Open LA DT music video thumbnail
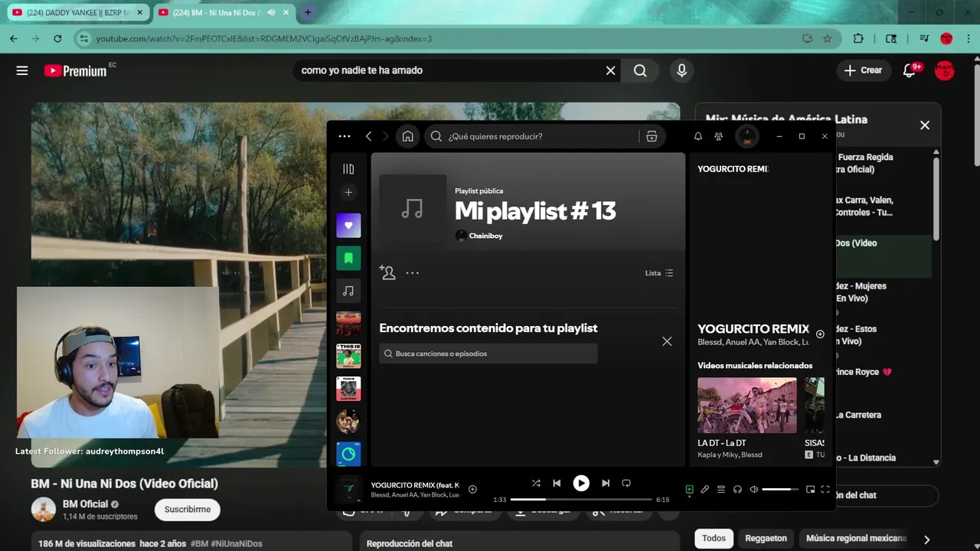The image size is (980, 551). click(x=747, y=406)
